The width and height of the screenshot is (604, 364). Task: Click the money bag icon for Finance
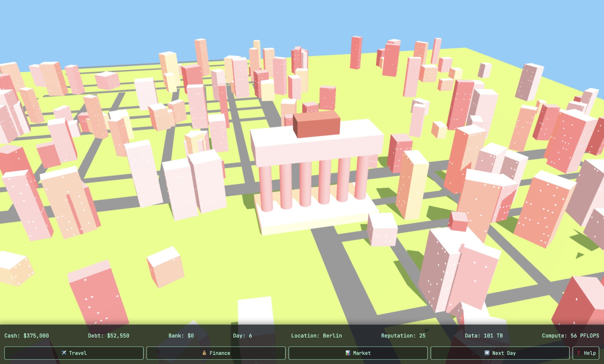click(204, 353)
